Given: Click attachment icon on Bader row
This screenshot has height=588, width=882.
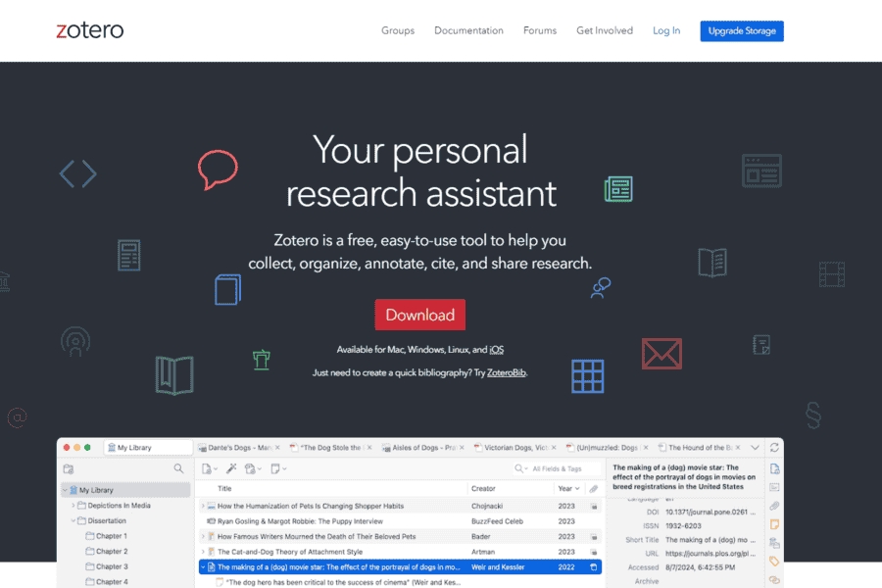Looking at the screenshot, I should click(x=594, y=537).
